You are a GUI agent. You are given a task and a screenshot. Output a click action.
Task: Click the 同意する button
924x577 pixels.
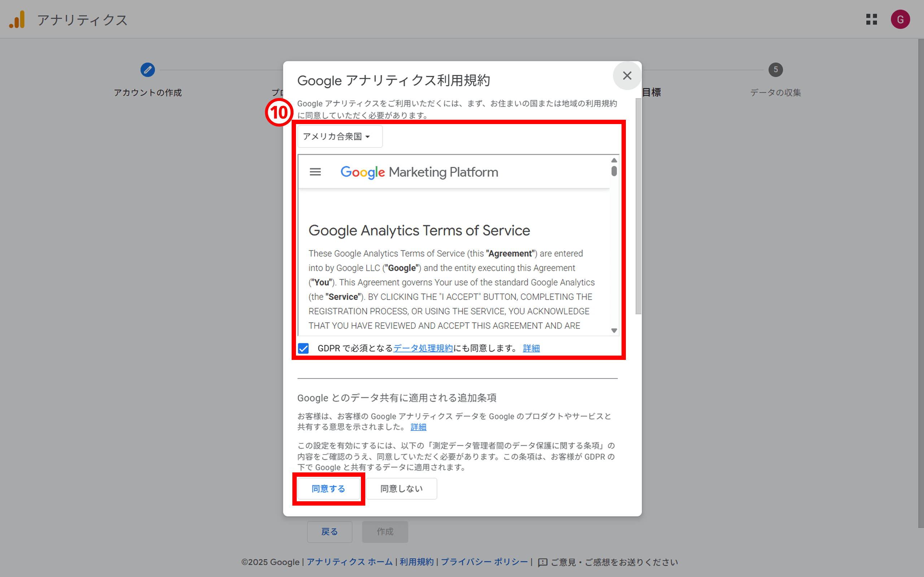(328, 489)
